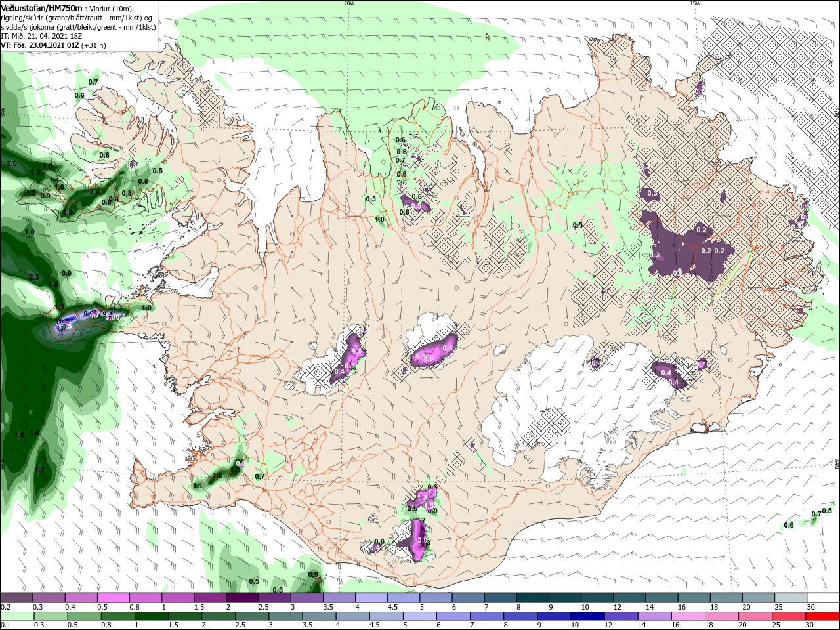Click the 15W longitude label
The height and width of the screenshot is (630, 840).
coord(694,3)
